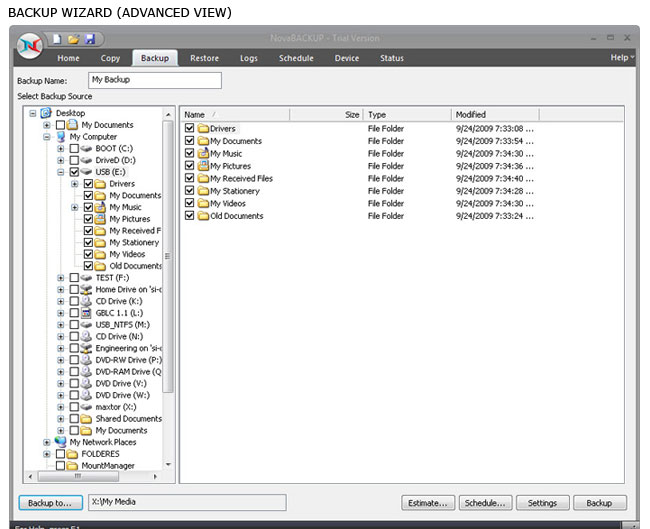Open the Restore tab

204,58
